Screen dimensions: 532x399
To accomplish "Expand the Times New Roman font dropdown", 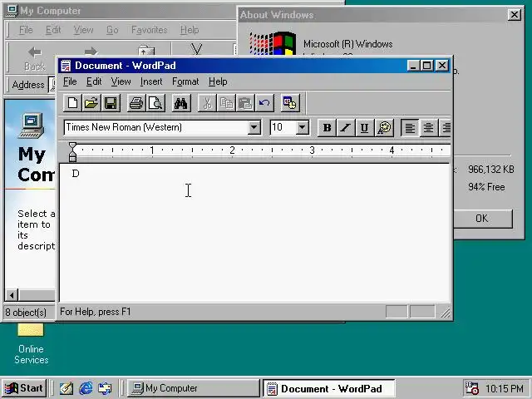I will click(x=254, y=127).
